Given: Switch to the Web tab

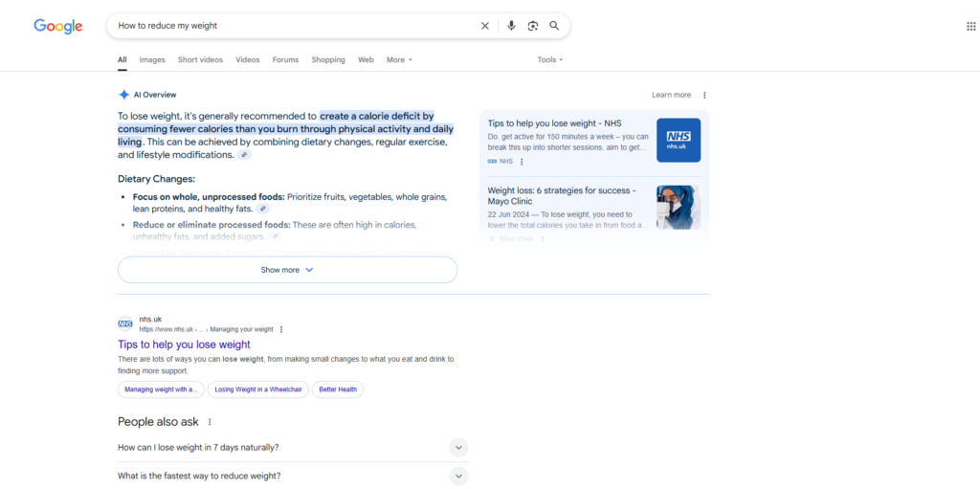Looking at the screenshot, I should (366, 60).
